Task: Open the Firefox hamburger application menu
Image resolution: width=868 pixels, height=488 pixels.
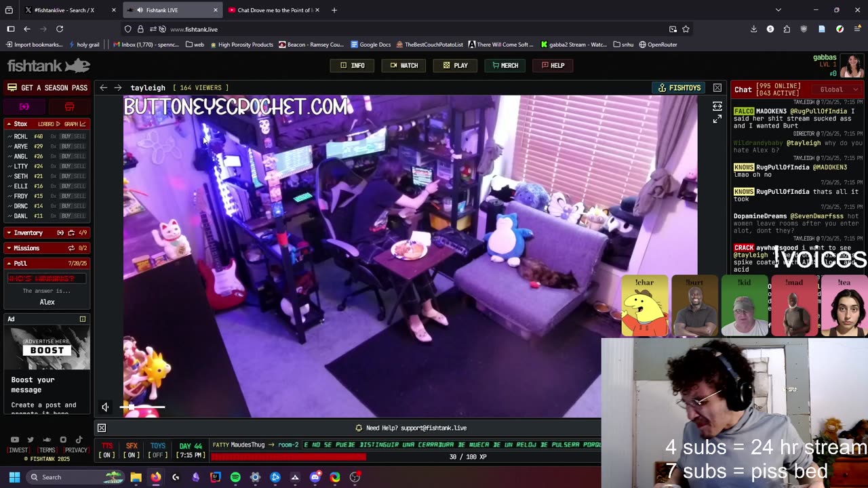Action: (x=857, y=29)
